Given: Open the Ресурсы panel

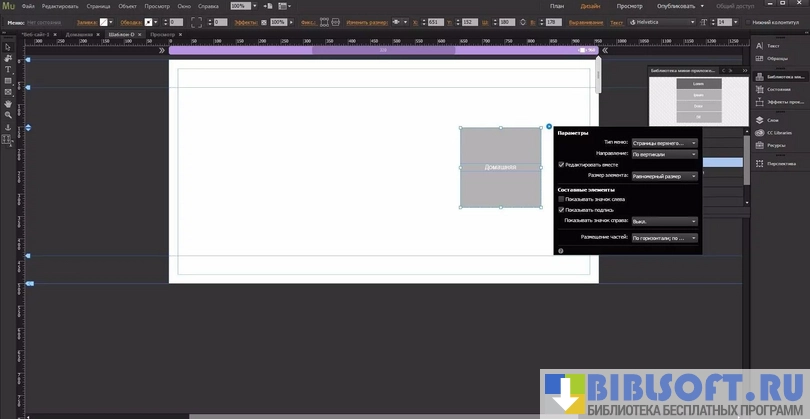Looking at the screenshot, I should point(771,145).
